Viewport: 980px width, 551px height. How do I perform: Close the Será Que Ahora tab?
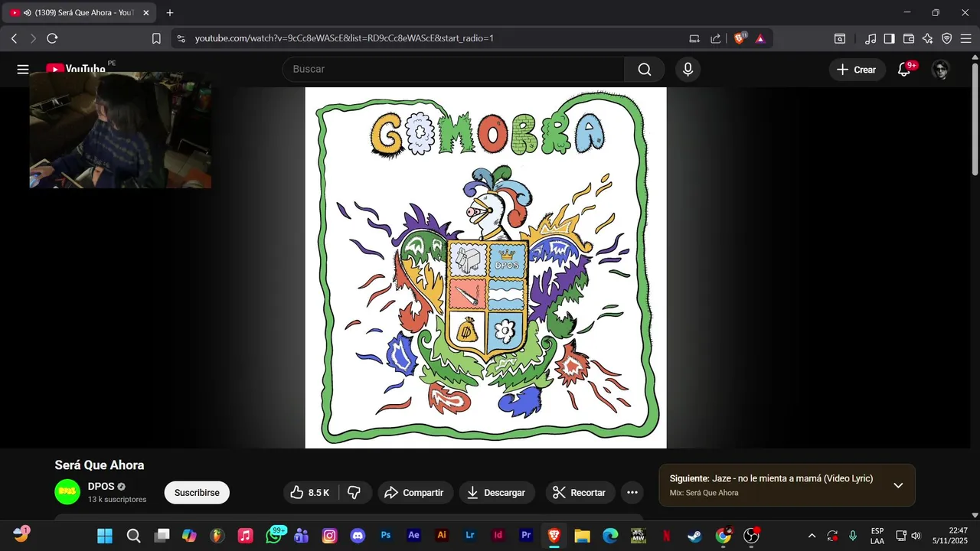tap(146, 13)
